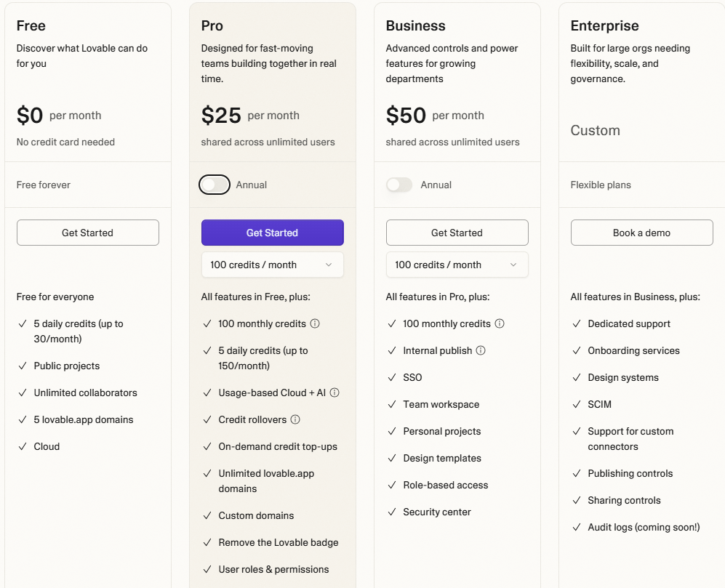Click the checkmark next to Dedicated support
The image size is (725, 588).
coord(577,323)
